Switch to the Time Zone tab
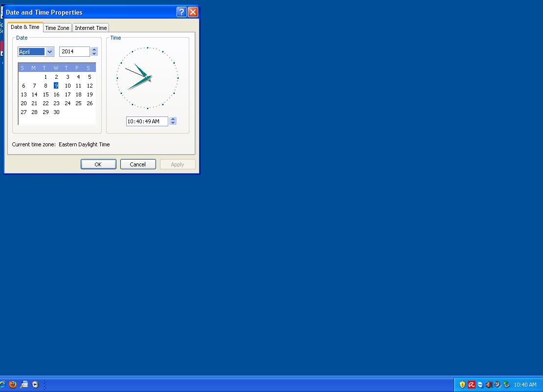The image size is (543, 392). [x=57, y=28]
